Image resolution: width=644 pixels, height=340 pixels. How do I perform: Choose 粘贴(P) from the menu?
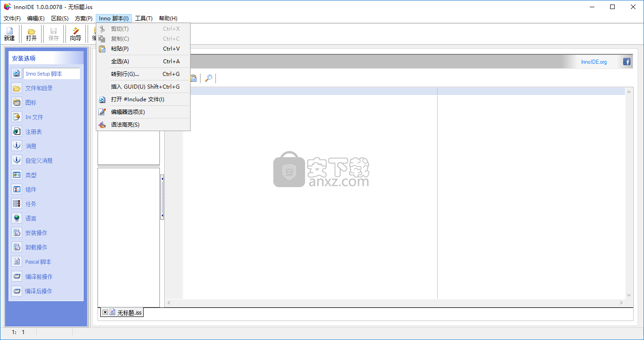pos(143,49)
